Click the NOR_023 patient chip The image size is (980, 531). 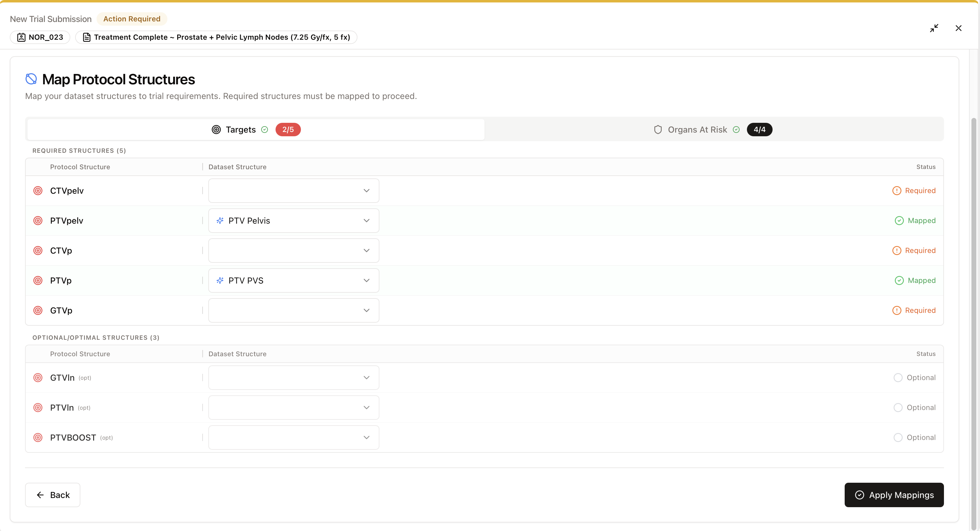(40, 37)
